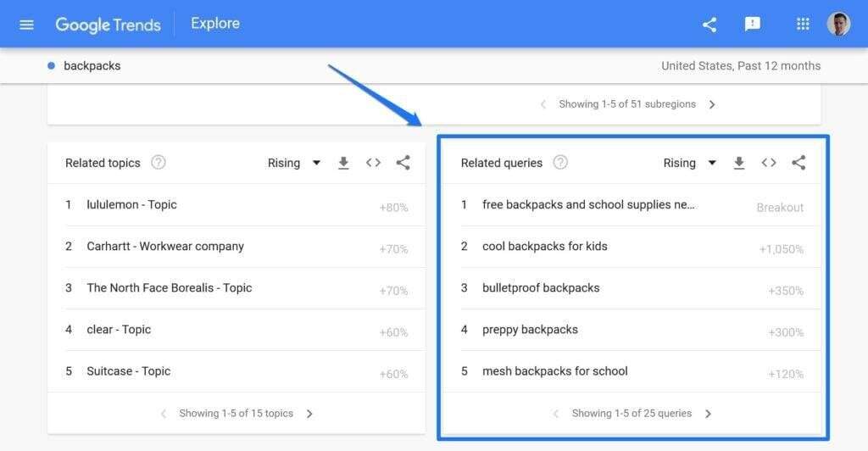The height and width of the screenshot is (451, 868).
Task: Click the share icon in header
Action: click(x=709, y=25)
